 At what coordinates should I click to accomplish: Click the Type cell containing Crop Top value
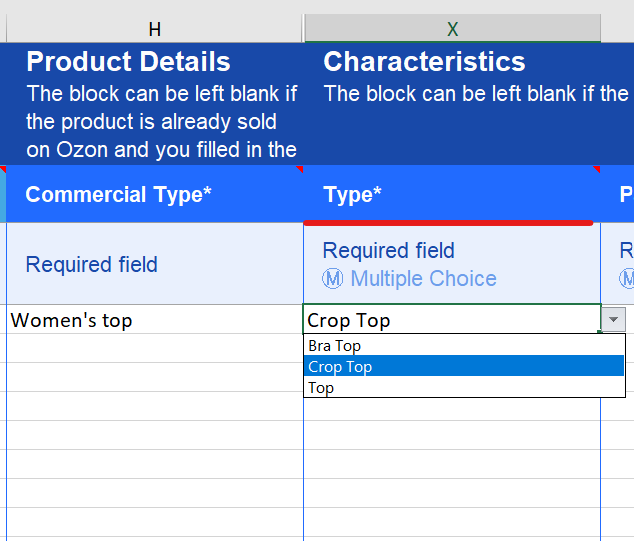click(450, 320)
